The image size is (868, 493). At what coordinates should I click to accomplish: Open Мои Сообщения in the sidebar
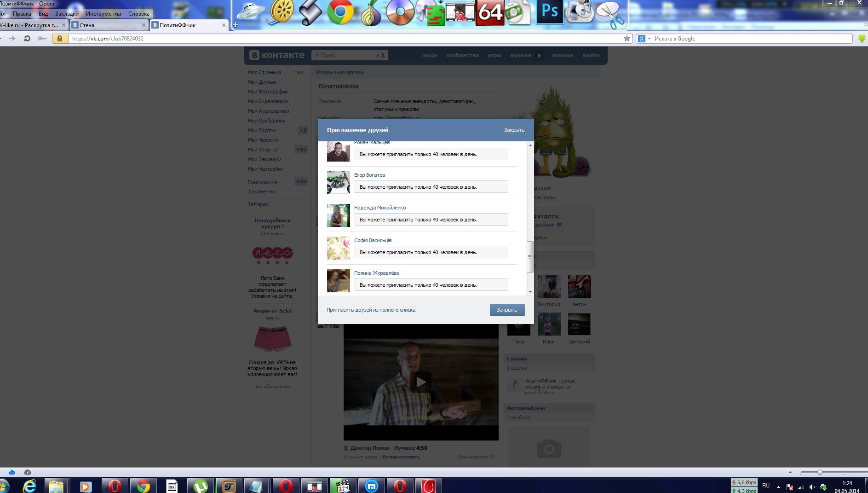tap(267, 121)
